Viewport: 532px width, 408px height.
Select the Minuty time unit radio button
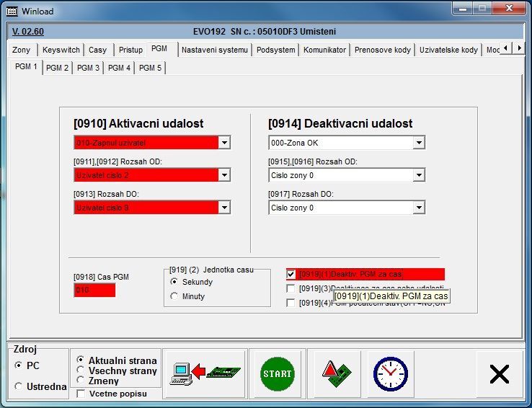point(174,296)
